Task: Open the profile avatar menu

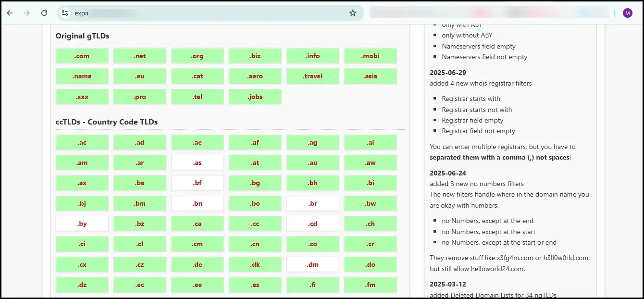Action: (x=628, y=13)
